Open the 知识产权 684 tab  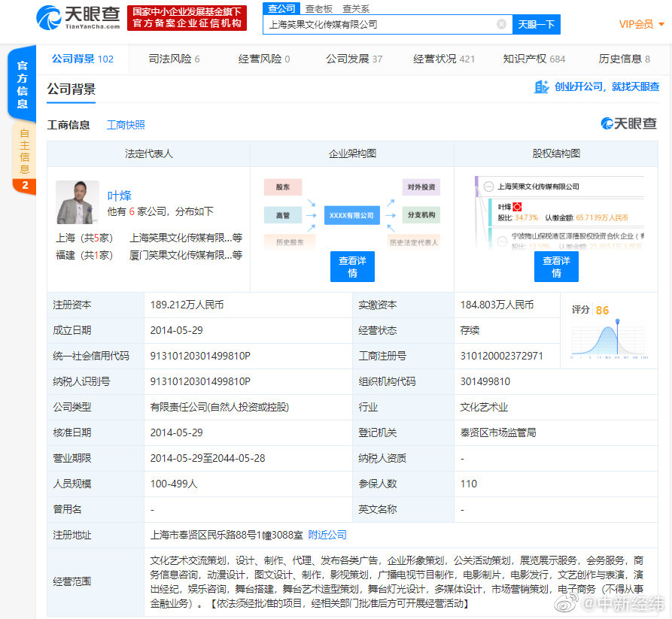point(534,59)
